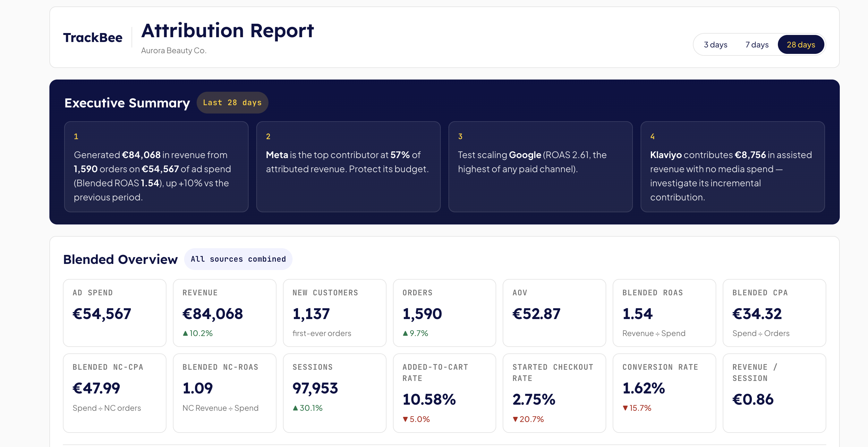Image resolution: width=868 pixels, height=447 pixels.
Task: Click the orders 9.7% up indicator
Action: click(415, 333)
